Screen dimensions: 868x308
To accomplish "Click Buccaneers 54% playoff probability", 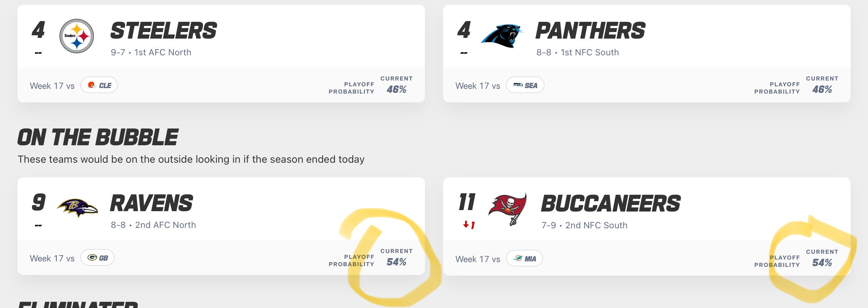I will click(822, 263).
